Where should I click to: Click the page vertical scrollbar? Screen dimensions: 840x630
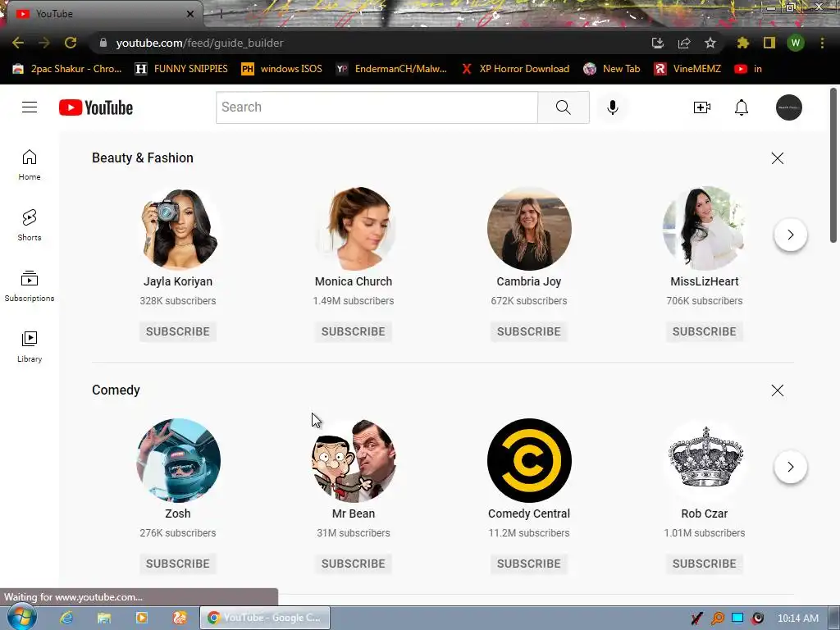click(x=833, y=166)
